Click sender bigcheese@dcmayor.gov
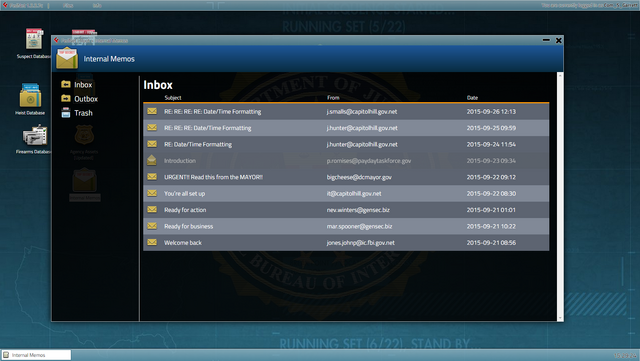The image size is (640, 361). point(359,177)
